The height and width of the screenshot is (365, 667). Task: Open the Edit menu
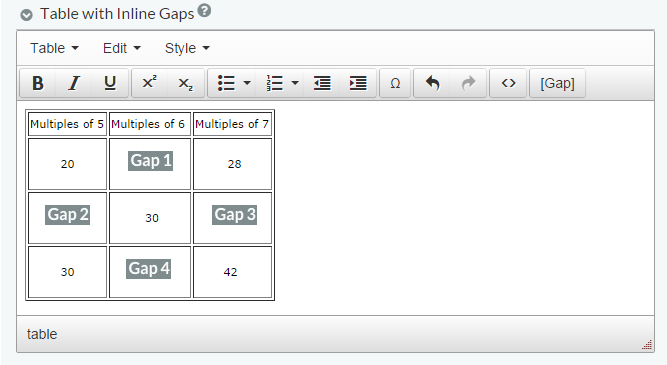(x=122, y=48)
